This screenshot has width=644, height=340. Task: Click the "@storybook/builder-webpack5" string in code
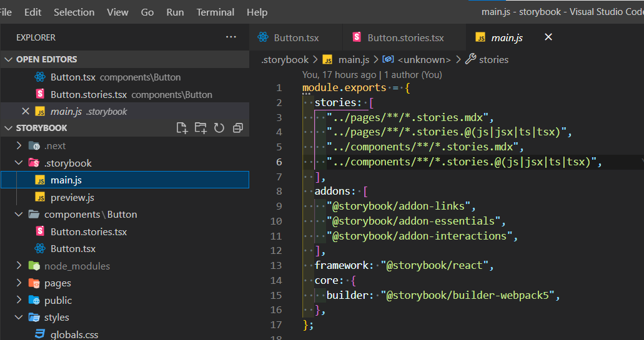pos(467,295)
